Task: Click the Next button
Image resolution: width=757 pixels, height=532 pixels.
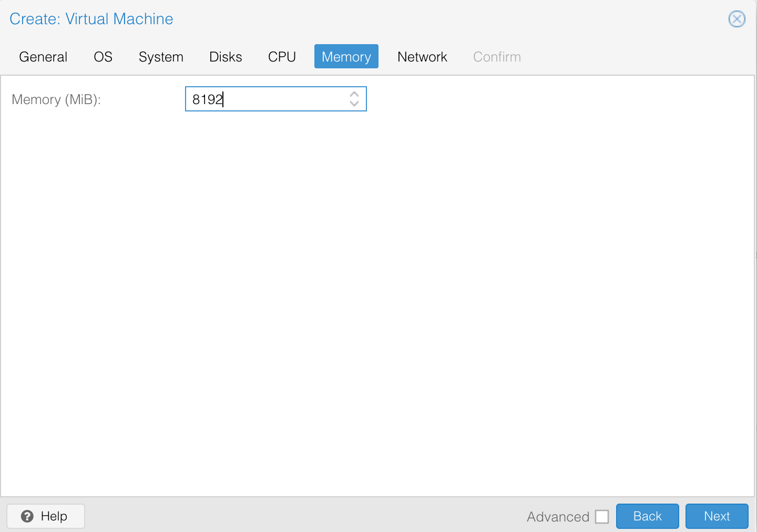Action: click(x=717, y=516)
